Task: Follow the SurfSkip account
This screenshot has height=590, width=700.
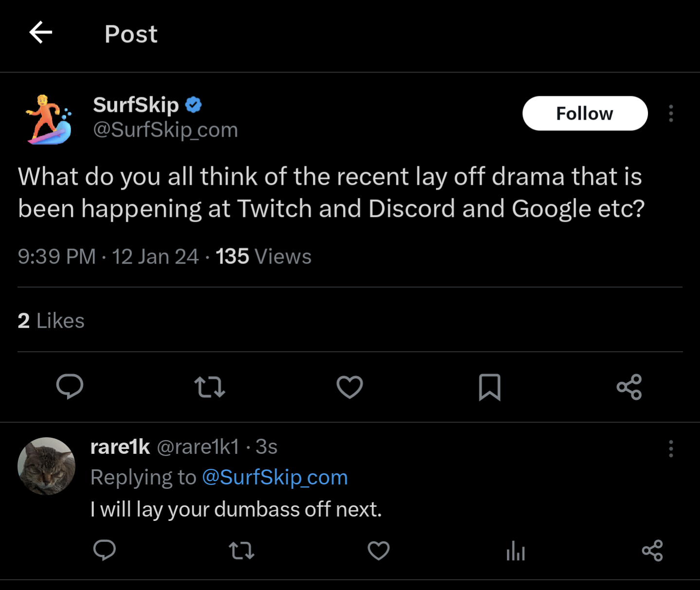Action: pyautogui.click(x=585, y=113)
